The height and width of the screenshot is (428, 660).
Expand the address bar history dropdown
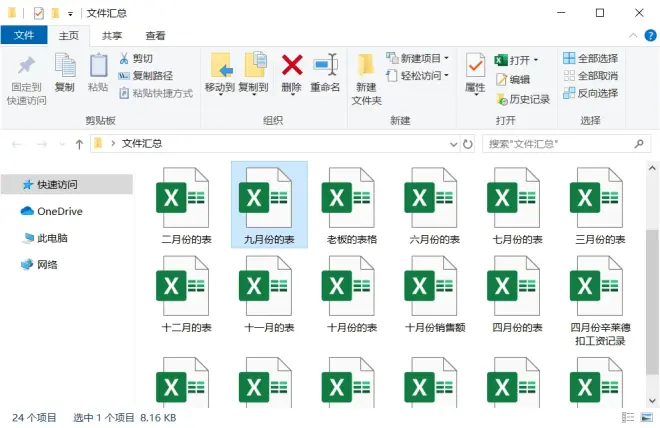pyautogui.click(x=453, y=144)
